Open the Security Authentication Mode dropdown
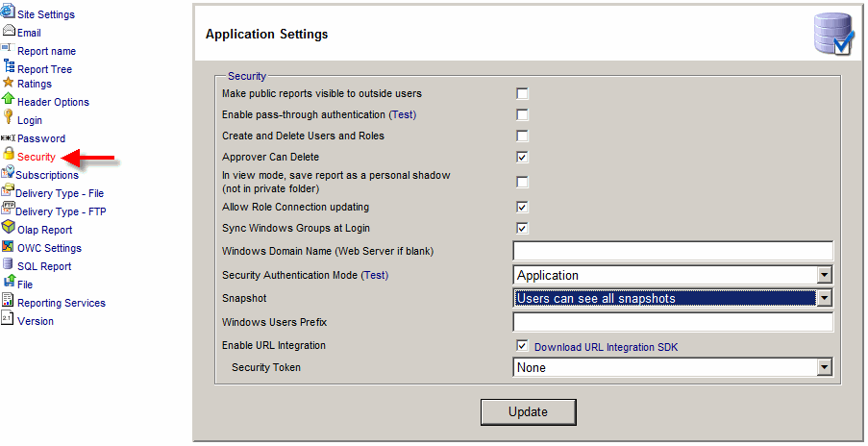This screenshot has height=446, width=868. coord(673,275)
